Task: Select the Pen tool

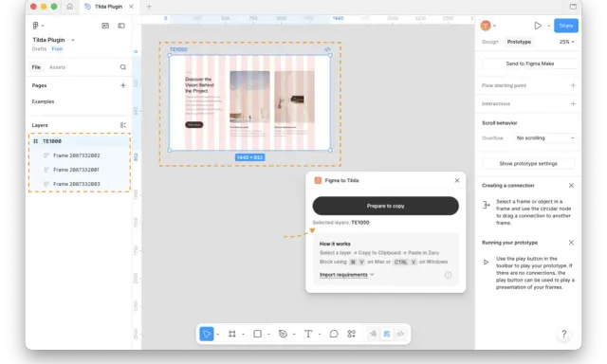Action: click(x=283, y=334)
